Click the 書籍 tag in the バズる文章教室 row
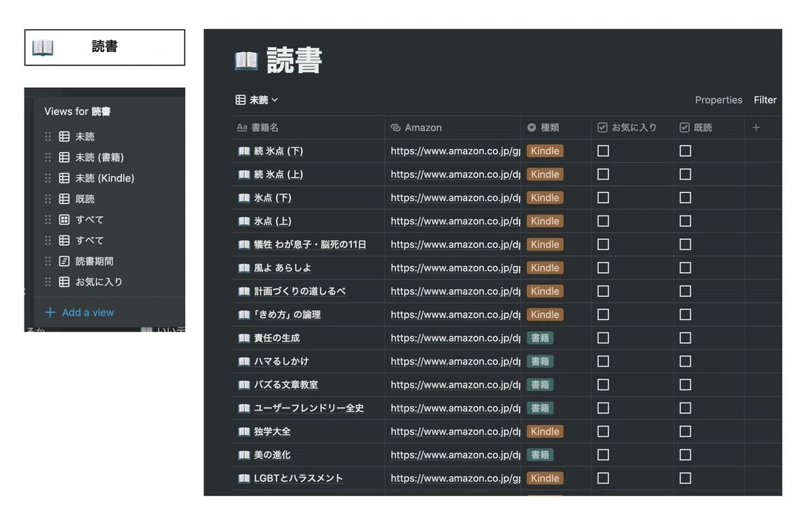 pos(540,384)
